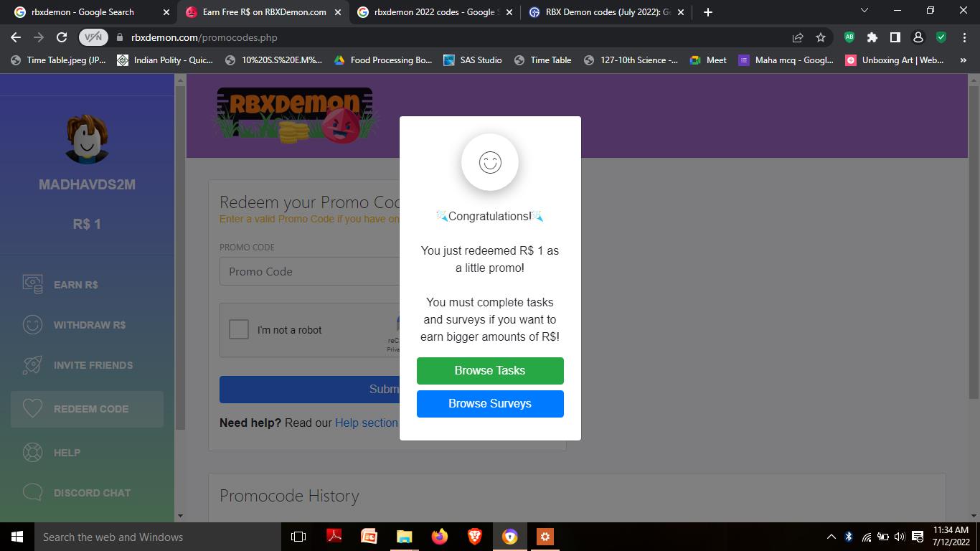Screen dimensions: 980x551
Task: Open the Unboxing Art bookmark
Action: pos(895,60)
